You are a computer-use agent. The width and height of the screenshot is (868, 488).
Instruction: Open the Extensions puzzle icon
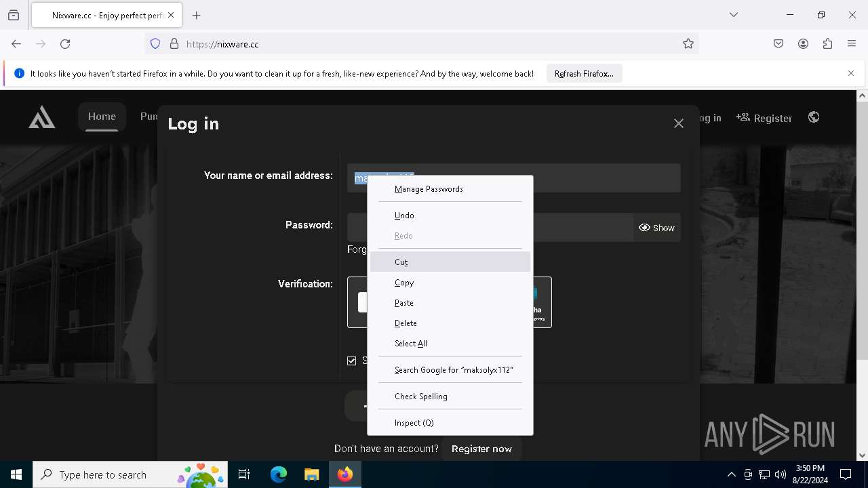[x=827, y=44]
